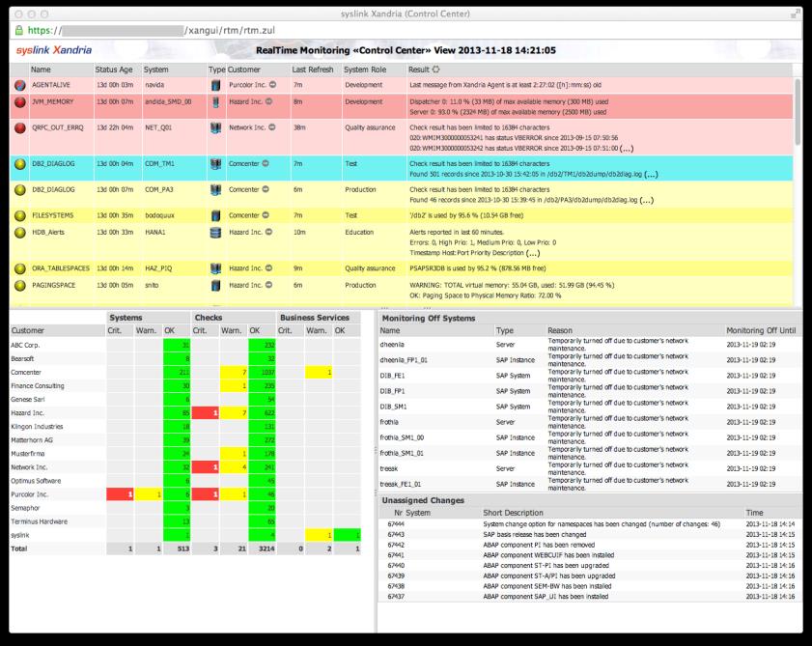Viewport: 812px width, 646px height.
Task: Click the type icon for COM_PA3 system
Action: (x=216, y=189)
